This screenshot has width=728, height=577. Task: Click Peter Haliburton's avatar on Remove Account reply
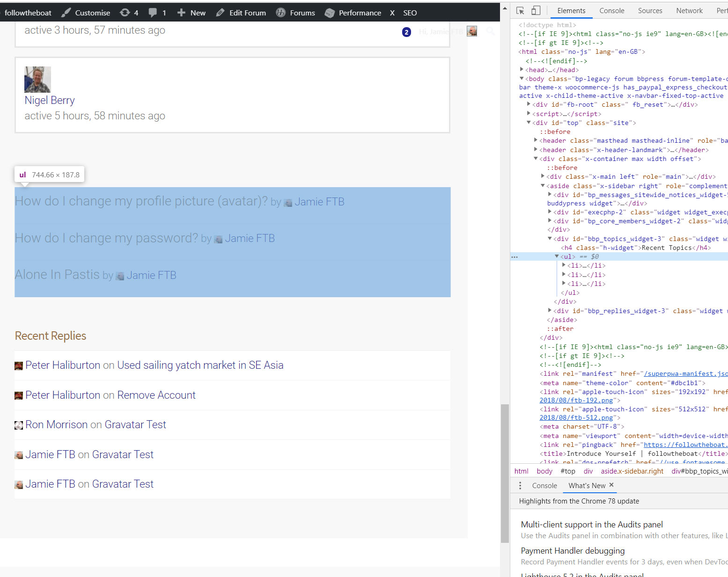coord(19,396)
